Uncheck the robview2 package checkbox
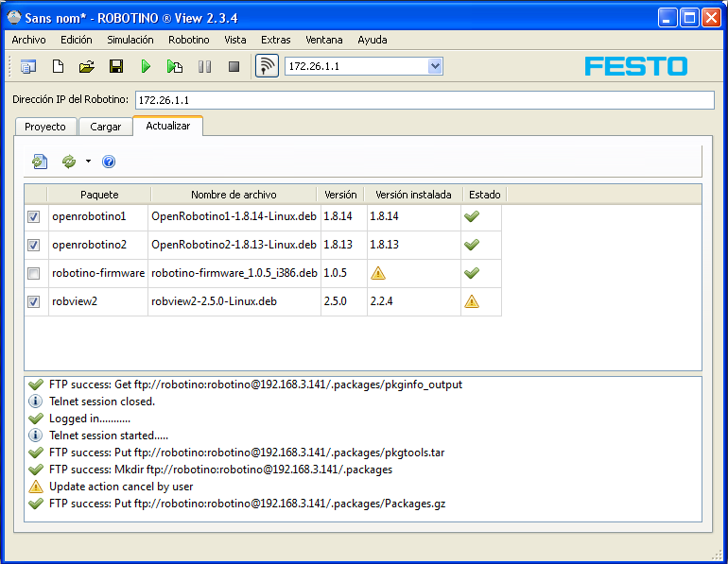This screenshot has width=728, height=564. pos(34,301)
